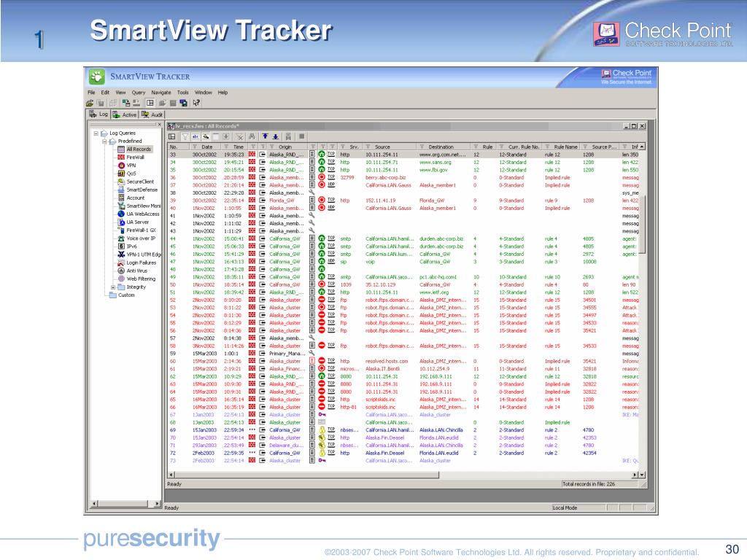
Task: Click the context help arrow icon
Action: 196,103
